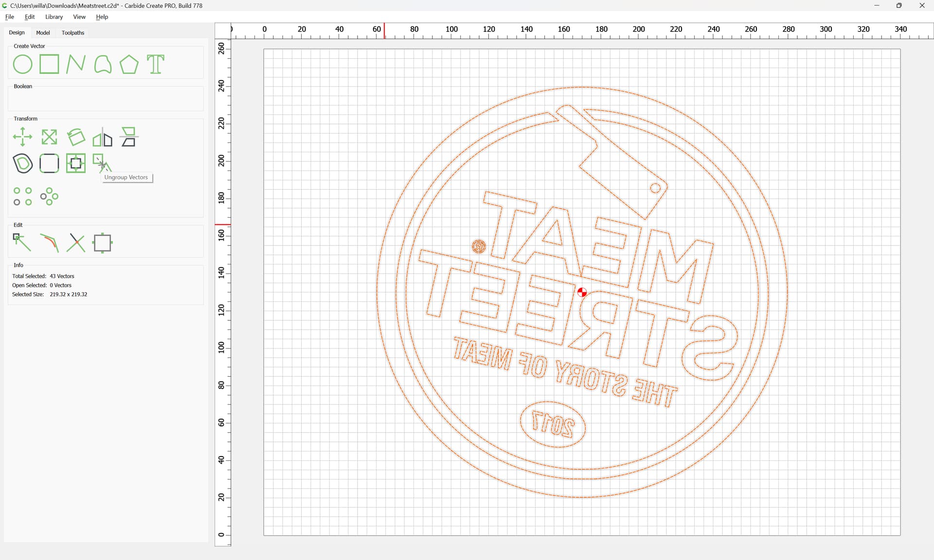The height and width of the screenshot is (560, 934).
Task: Open the Edit menu
Action: coord(30,17)
